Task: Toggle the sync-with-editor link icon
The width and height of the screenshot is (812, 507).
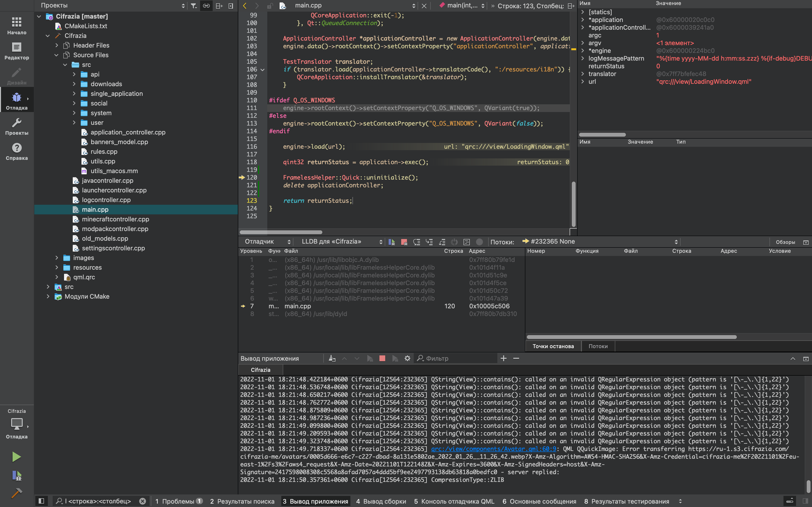Action: coord(206,6)
